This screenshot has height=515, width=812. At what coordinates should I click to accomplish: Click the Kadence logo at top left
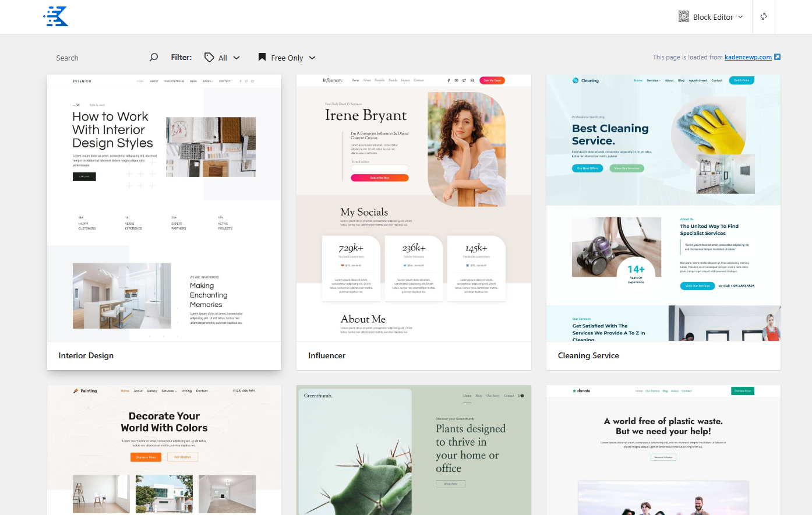[56, 16]
